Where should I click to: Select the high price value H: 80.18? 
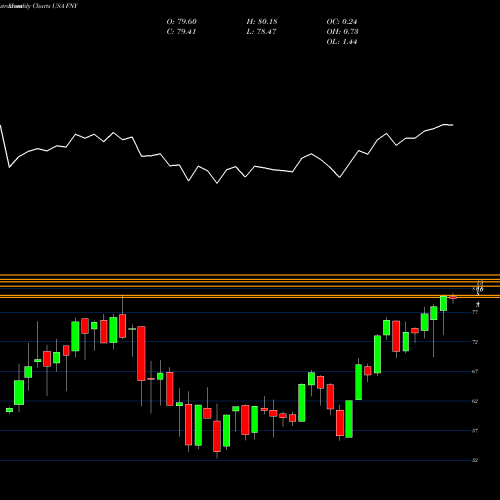262,22
